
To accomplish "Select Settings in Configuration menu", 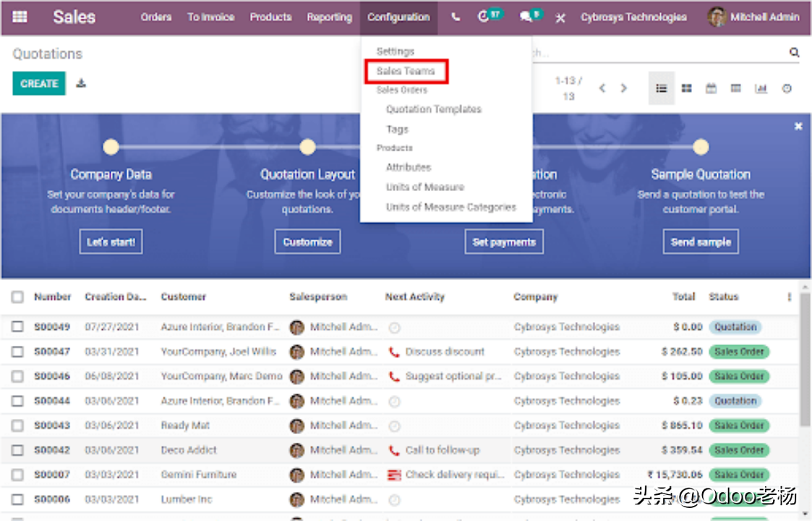I will click(395, 51).
